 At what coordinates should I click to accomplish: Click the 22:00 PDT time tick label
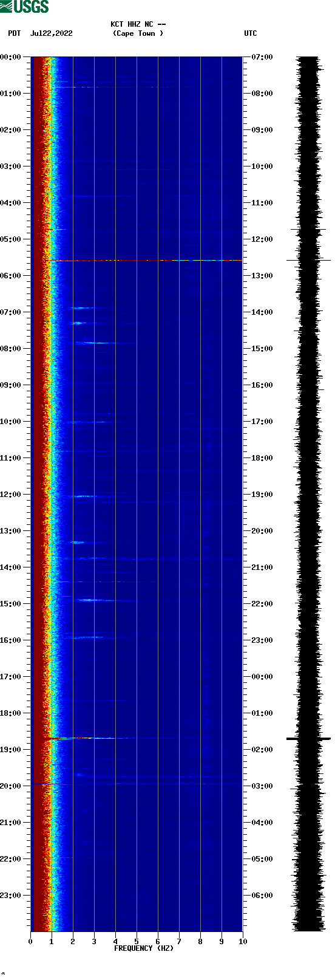pos(11,859)
